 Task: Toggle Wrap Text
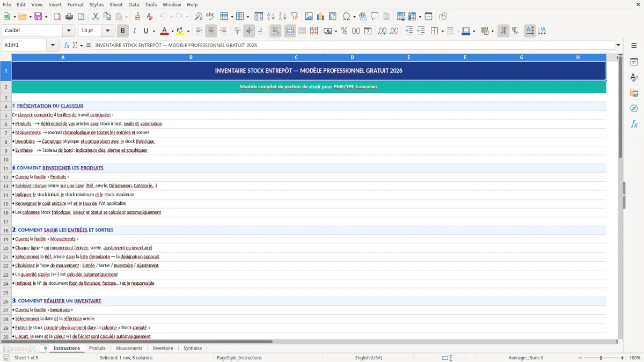[x=276, y=31]
